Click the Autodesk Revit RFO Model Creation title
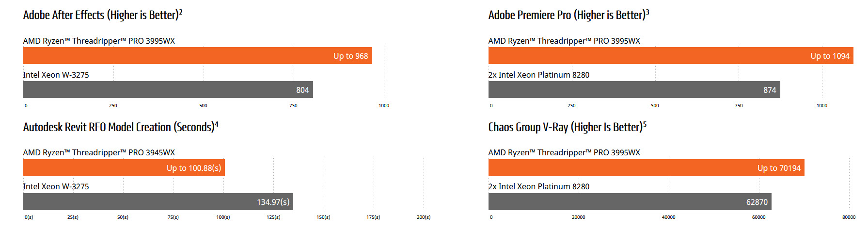The height and width of the screenshot is (248, 868). click(121, 127)
